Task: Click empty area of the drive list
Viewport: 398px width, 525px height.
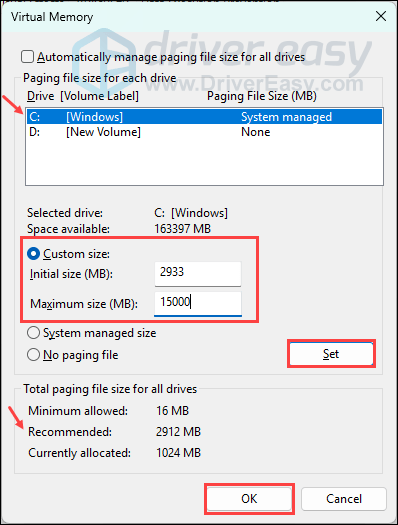Action: click(x=204, y=162)
